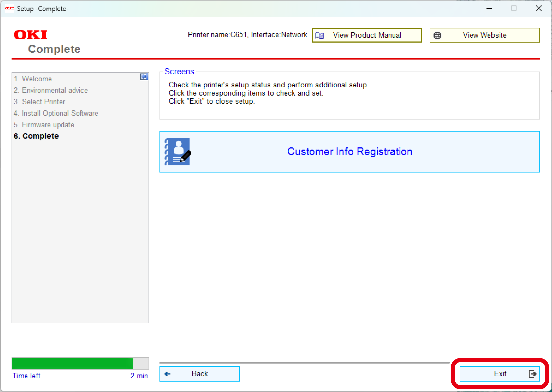Screen dimensions: 552x392
Task: Select step 3. Select Printer
Action: point(39,102)
